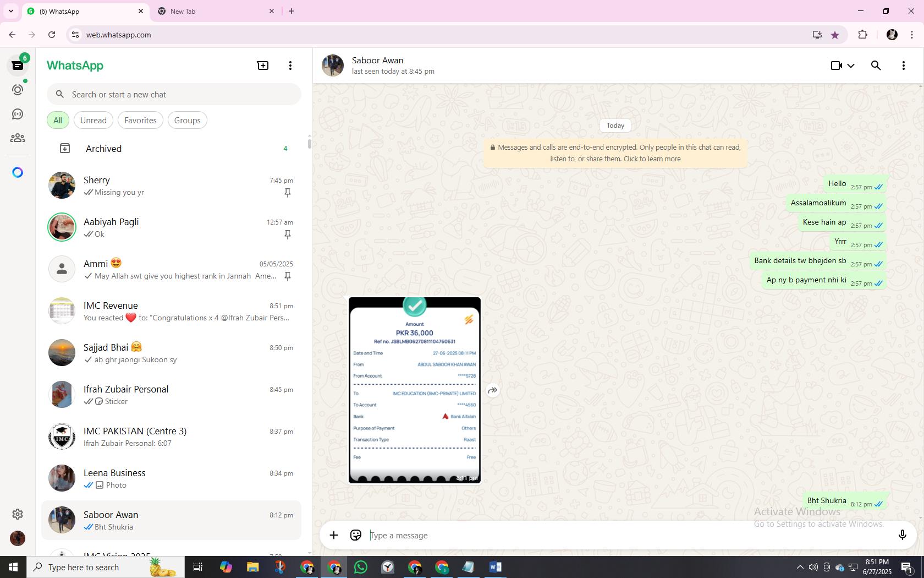924x578 pixels.
Task: Open the IMC PAKISTAN (Centre 3) chat
Action: coord(172,437)
